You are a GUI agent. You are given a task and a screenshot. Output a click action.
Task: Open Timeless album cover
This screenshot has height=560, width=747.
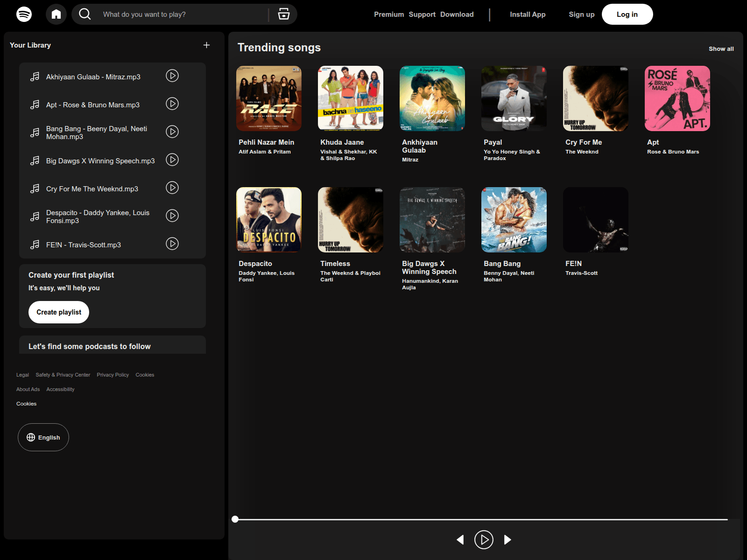click(x=351, y=220)
